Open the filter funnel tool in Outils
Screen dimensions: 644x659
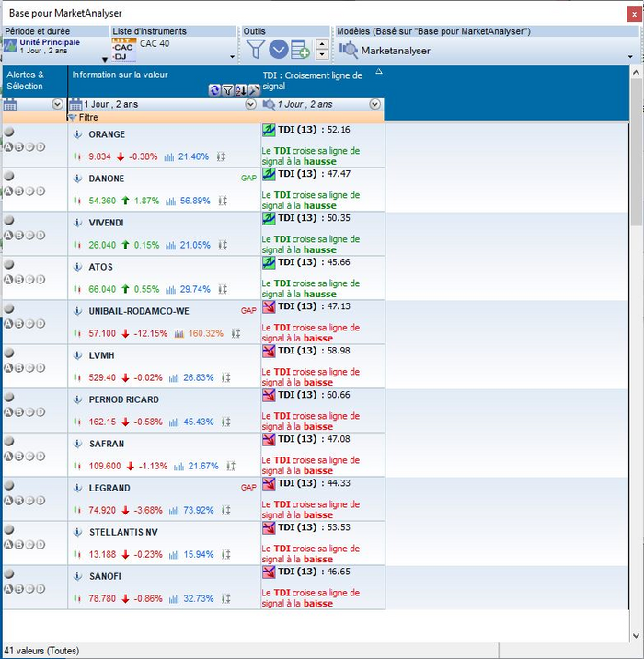(256, 50)
